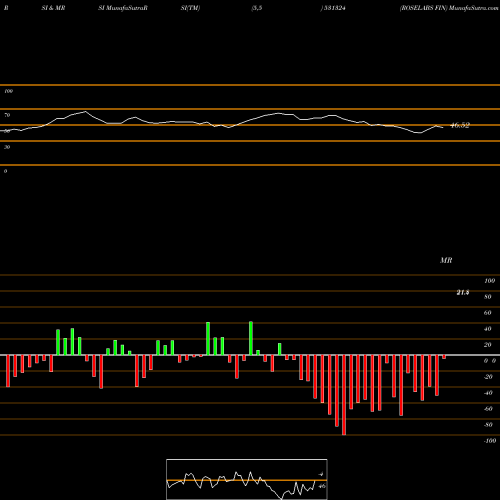Click the 46.52 RSI value label
This screenshot has width=500, height=500.
coord(460,125)
